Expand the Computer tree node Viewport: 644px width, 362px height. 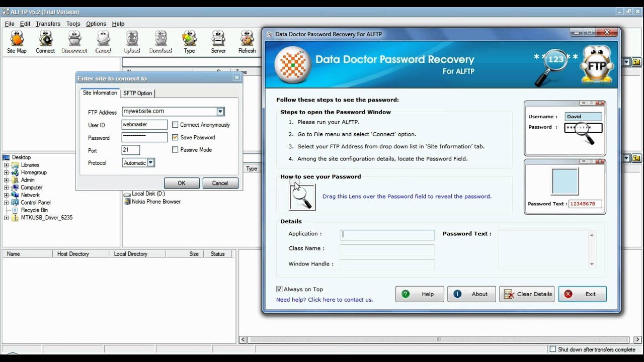pos(7,188)
